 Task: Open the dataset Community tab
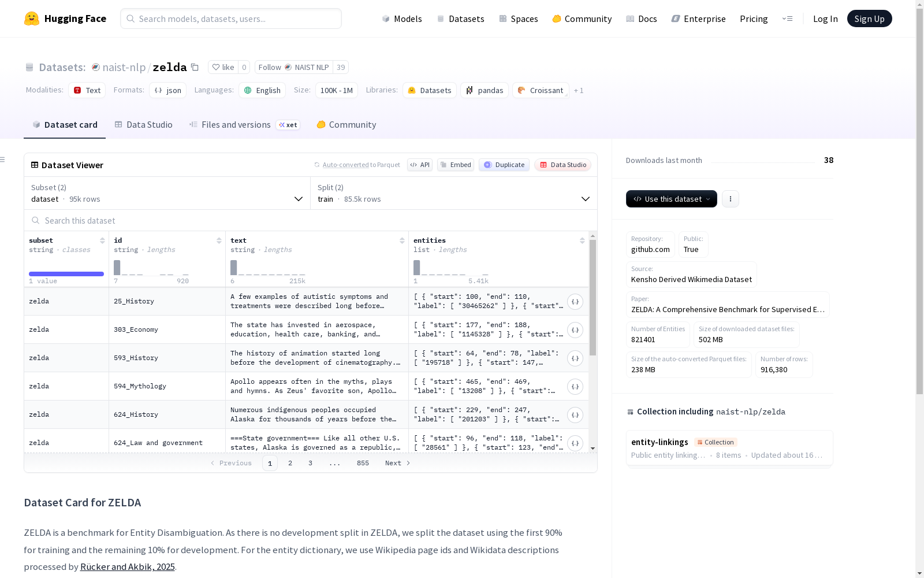pyautogui.click(x=346, y=125)
